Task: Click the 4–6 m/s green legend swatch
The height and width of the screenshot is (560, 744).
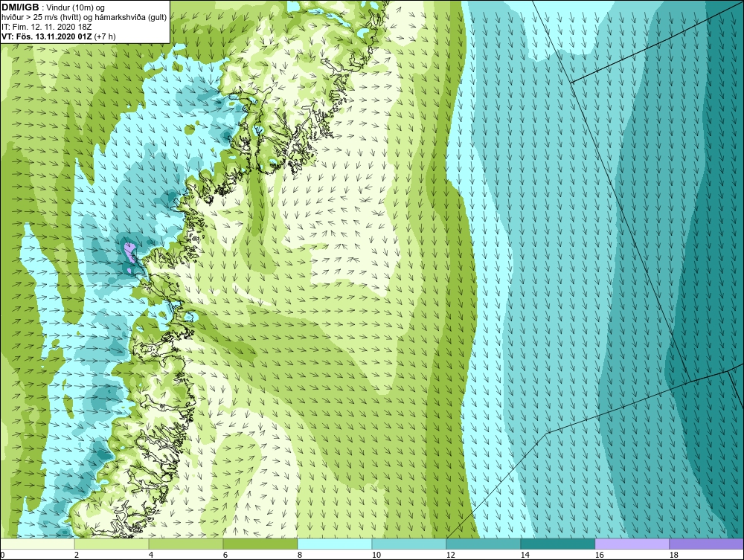Action: 186,544
